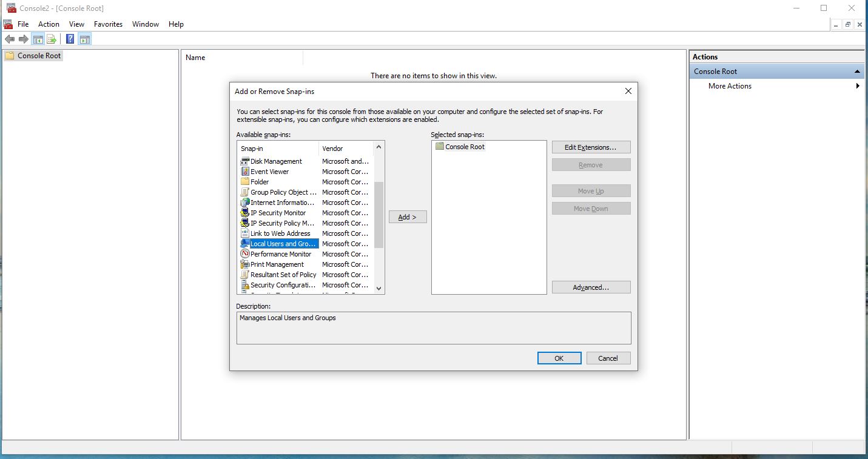Expand the More Actions submenu arrow
This screenshot has height=459, width=868.
(857, 86)
